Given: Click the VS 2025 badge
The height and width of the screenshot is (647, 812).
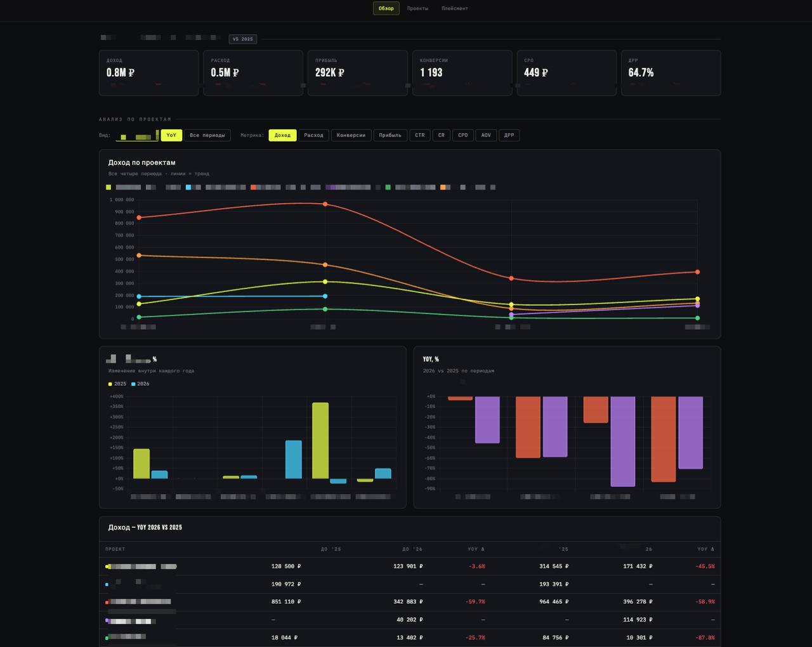Looking at the screenshot, I should tap(243, 39).
